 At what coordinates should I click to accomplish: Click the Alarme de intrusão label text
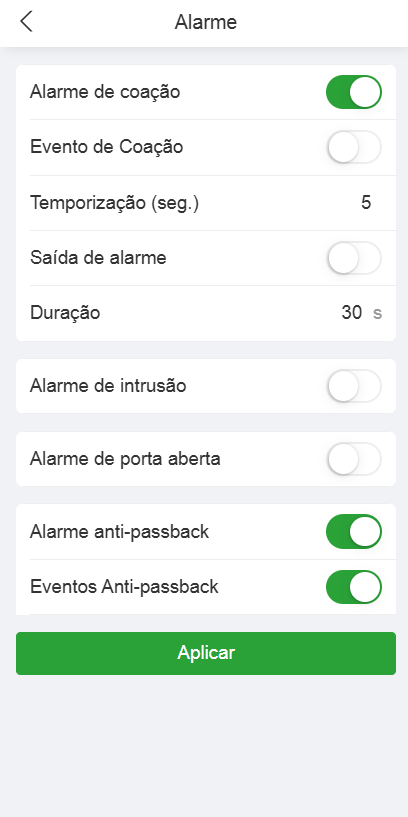(108, 386)
